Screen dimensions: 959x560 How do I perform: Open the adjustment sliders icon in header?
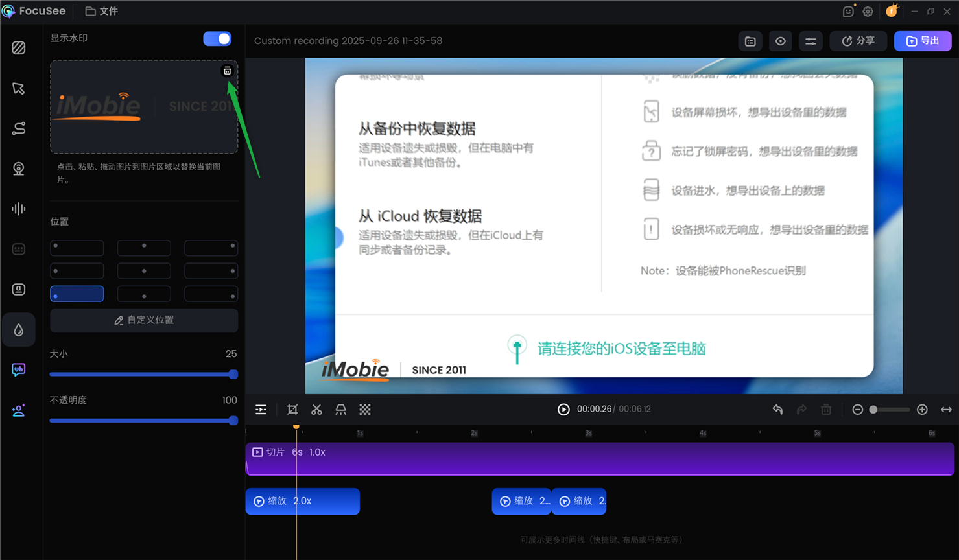click(811, 41)
